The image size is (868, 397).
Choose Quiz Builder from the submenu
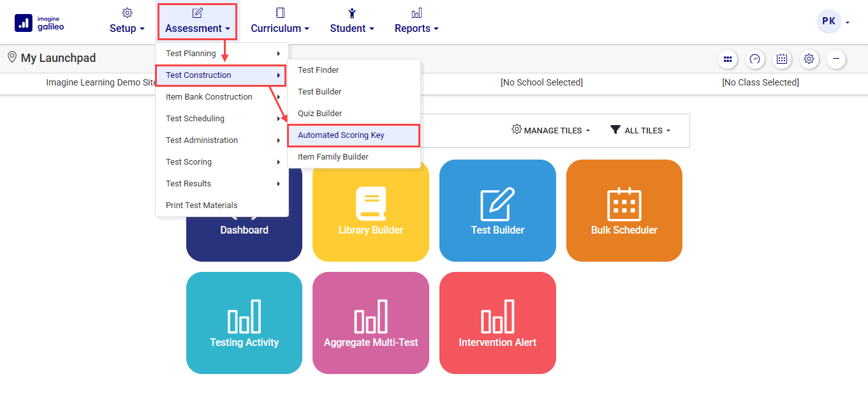[320, 114]
